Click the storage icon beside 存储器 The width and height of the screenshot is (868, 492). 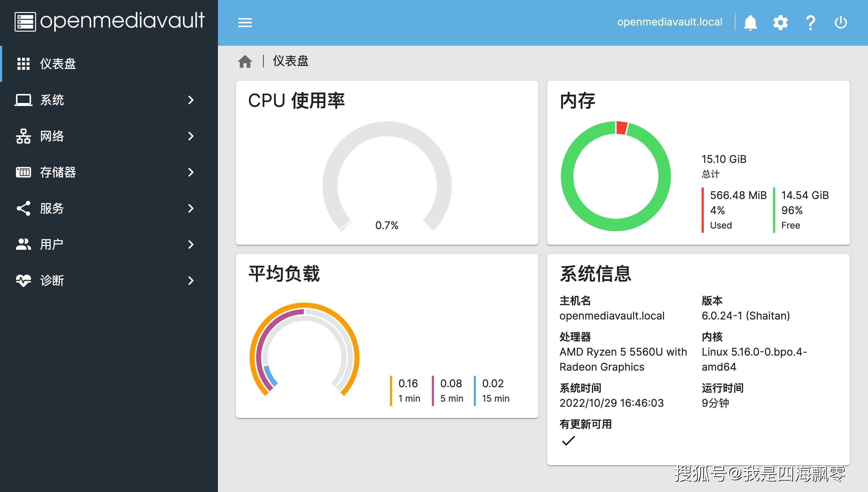[x=23, y=172]
